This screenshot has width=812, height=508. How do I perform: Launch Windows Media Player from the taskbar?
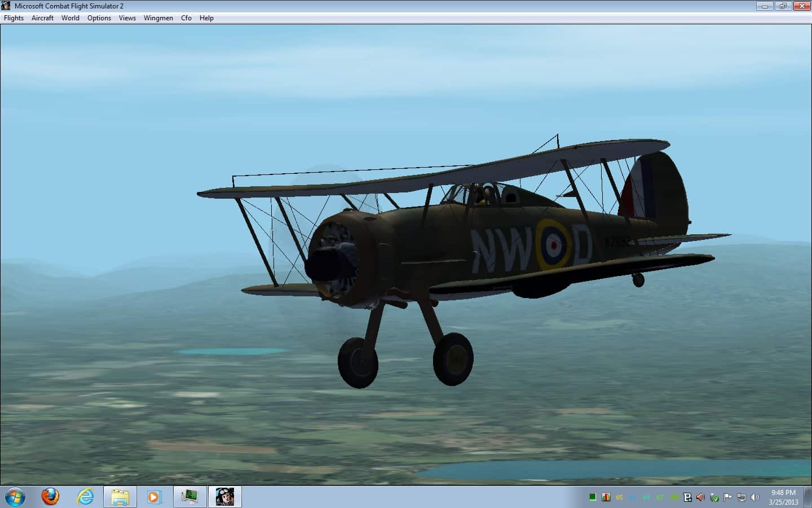(154, 497)
